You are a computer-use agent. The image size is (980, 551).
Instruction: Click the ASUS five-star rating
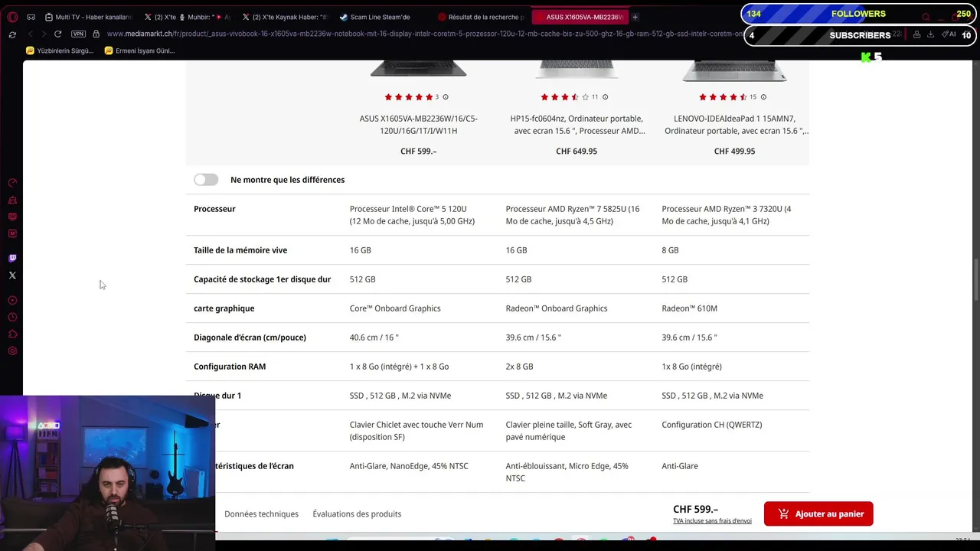(x=408, y=97)
